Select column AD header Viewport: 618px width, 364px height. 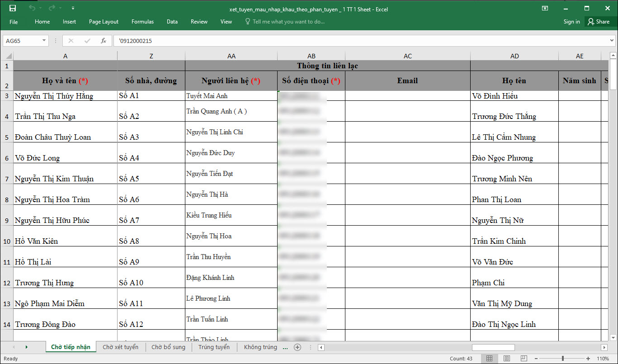(x=514, y=56)
